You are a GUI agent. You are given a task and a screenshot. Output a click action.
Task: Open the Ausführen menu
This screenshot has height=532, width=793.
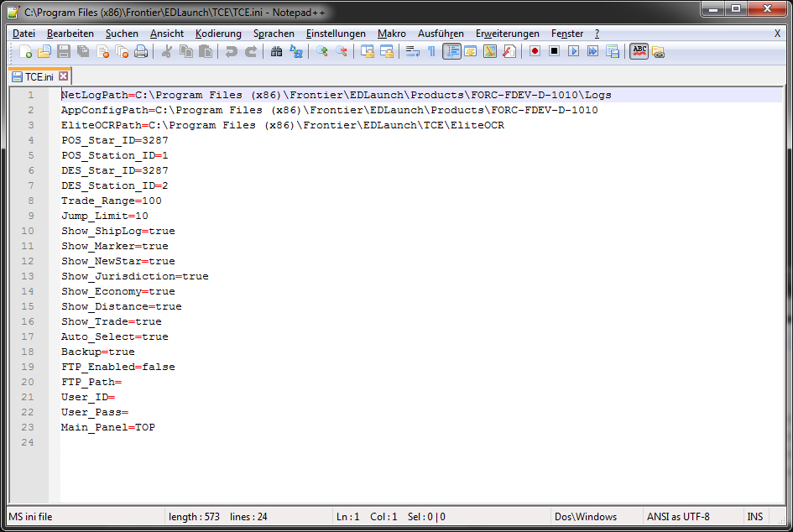[441, 34]
